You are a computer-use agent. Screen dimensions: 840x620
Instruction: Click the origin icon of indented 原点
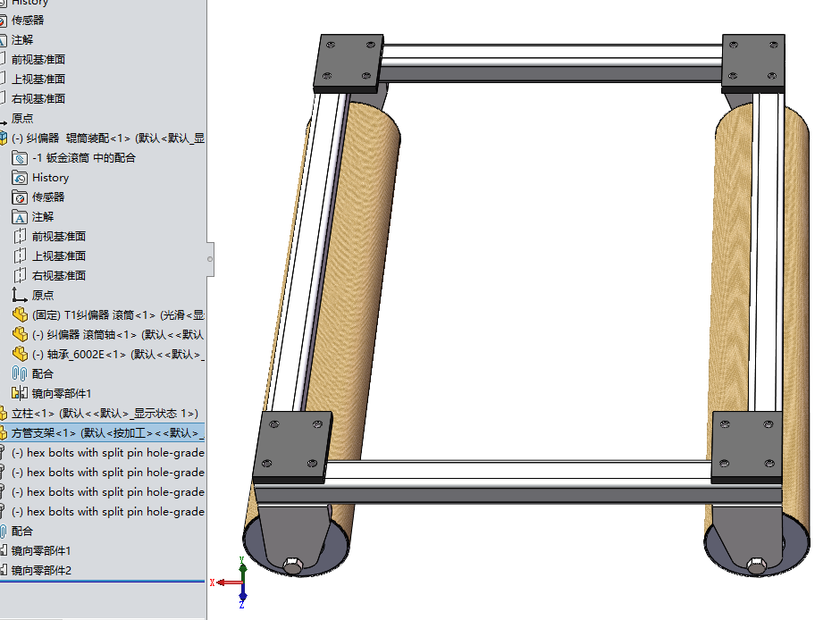coord(20,295)
